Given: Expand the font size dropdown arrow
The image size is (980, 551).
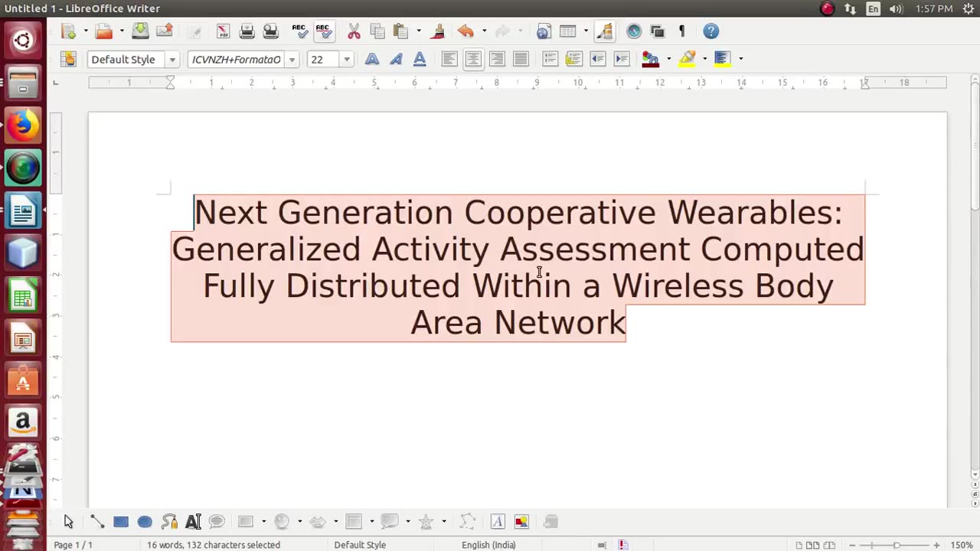Looking at the screenshot, I should 346,60.
